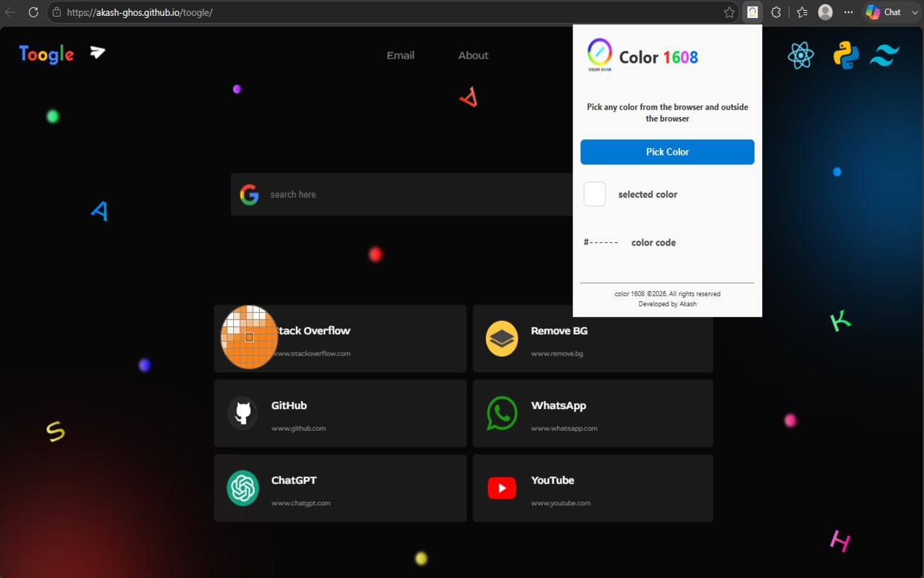
Task: Click the www.github.com text
Action: click(298, 428)
